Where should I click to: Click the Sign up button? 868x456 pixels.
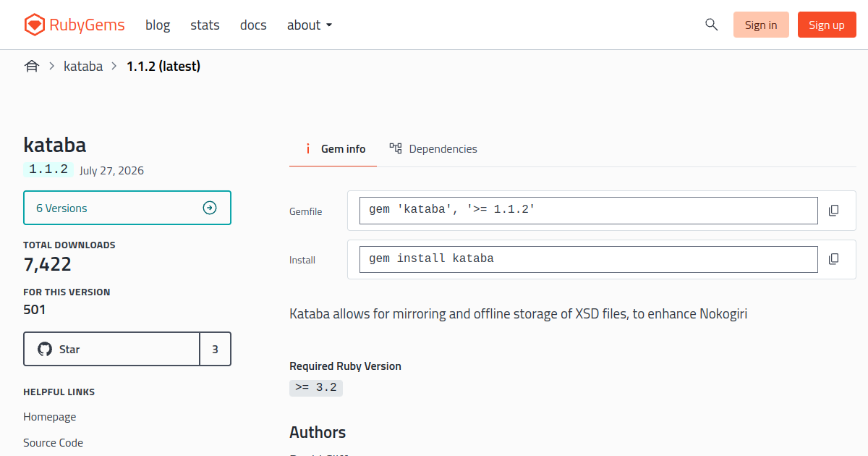[827, 25]
